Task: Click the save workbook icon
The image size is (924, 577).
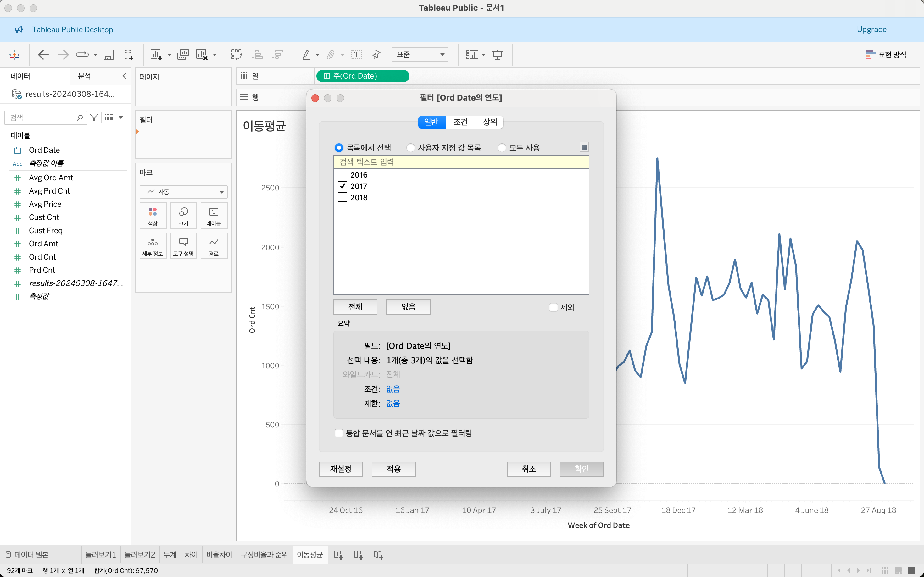Action: [109, 55]
